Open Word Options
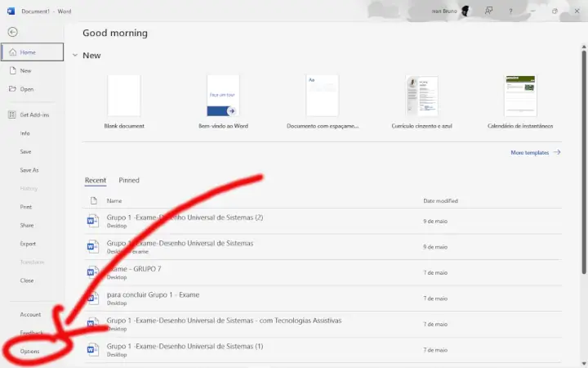588x368 pixels. click(x=29, y=352)
